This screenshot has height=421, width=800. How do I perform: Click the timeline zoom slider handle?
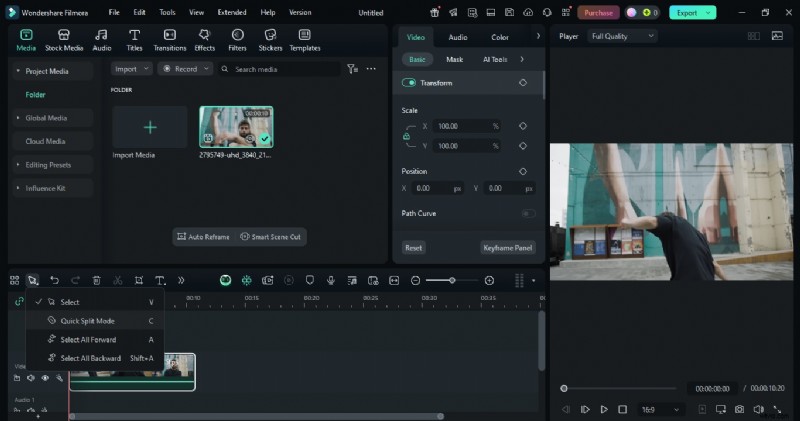(x=453, y=281)
